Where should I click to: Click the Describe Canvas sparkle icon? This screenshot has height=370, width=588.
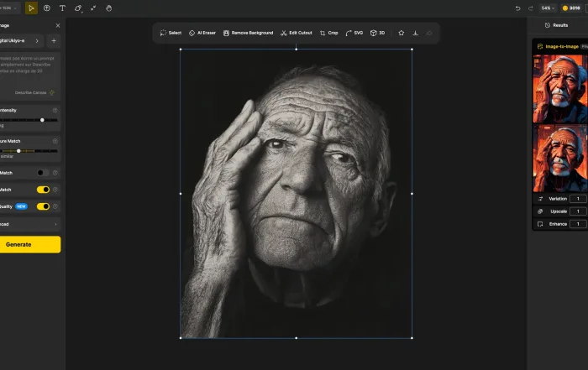coord(52,92)
